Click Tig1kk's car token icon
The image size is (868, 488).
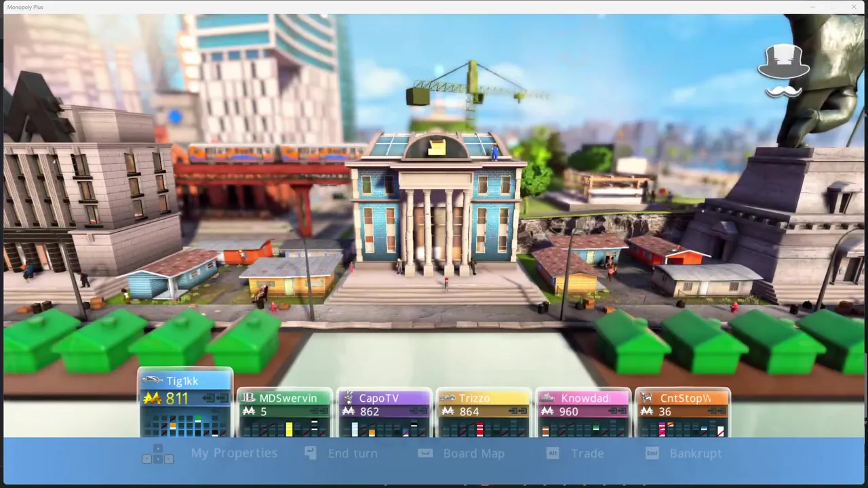pos(153,380)
